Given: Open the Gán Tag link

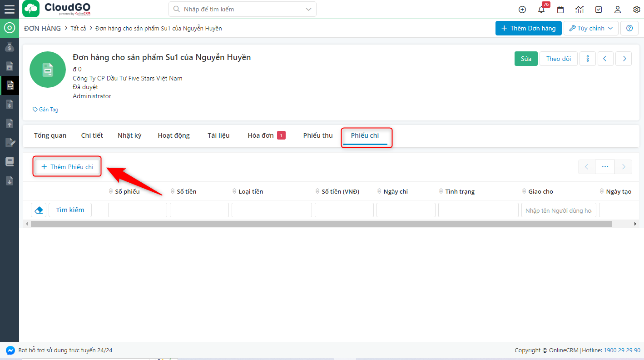Looking at the screenshot, I should [45, 109].
